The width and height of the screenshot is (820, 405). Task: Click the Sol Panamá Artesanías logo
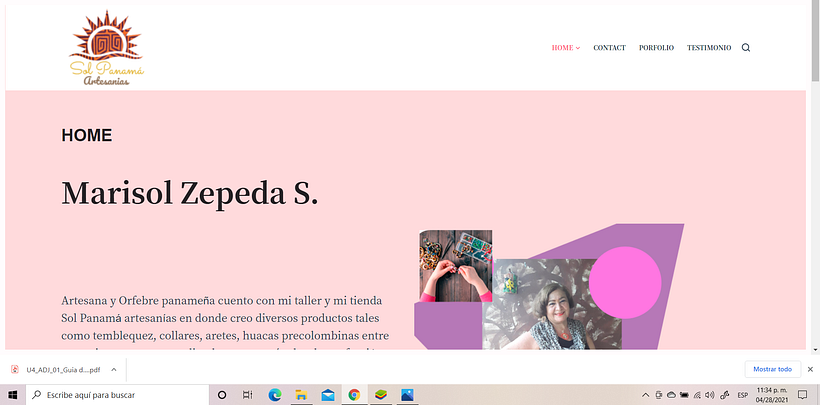tap(108, 48)
